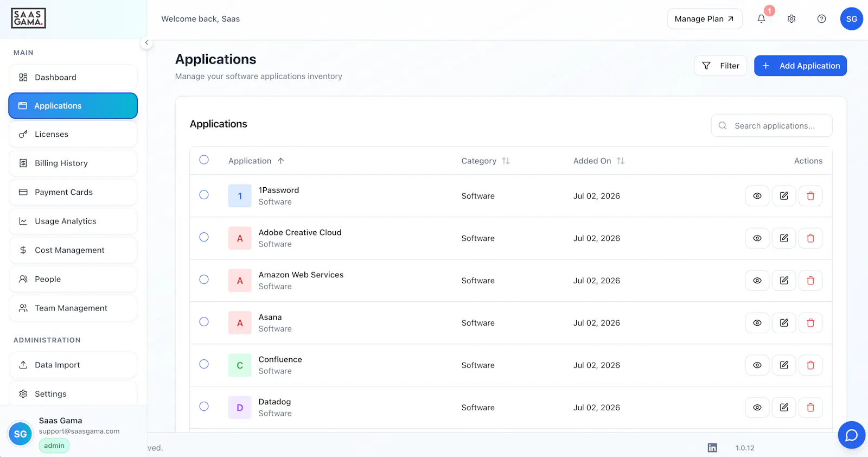Click the Add Application button
The width and height of the screenshot is (868, 457).
pos(800,66)
